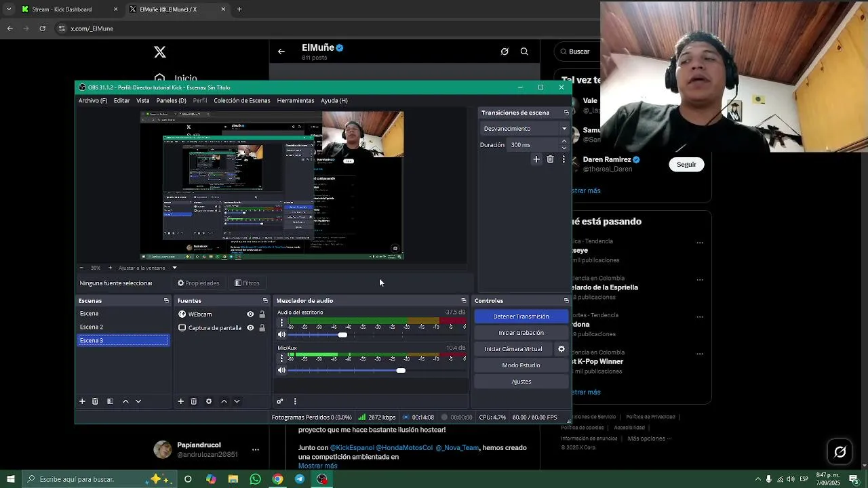Open Herramientas menu
The image size is (868, 488).
pyautogui.click(x=296, y=100)
